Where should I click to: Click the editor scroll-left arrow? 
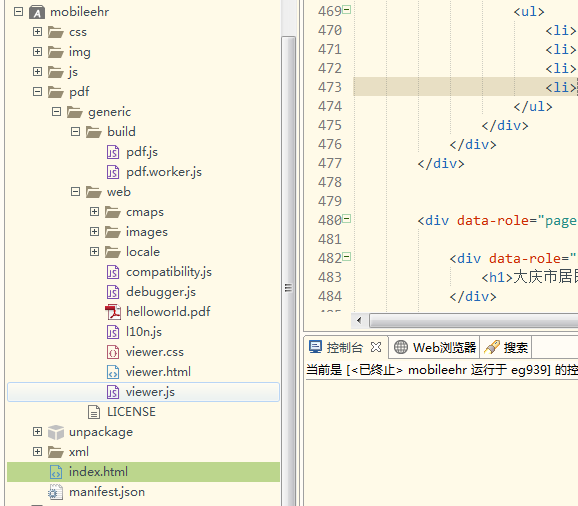(359, 320)
